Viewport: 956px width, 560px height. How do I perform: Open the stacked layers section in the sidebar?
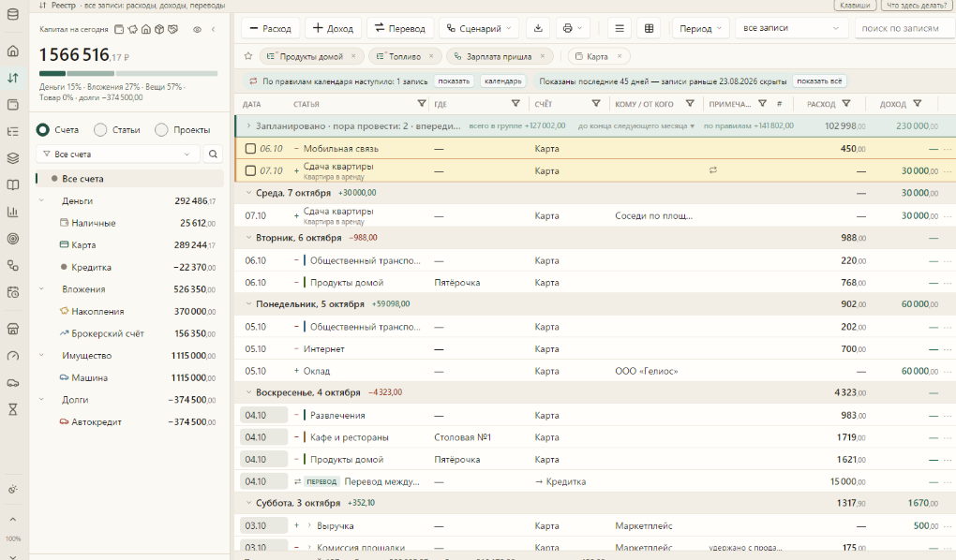(x=13, y=158)
